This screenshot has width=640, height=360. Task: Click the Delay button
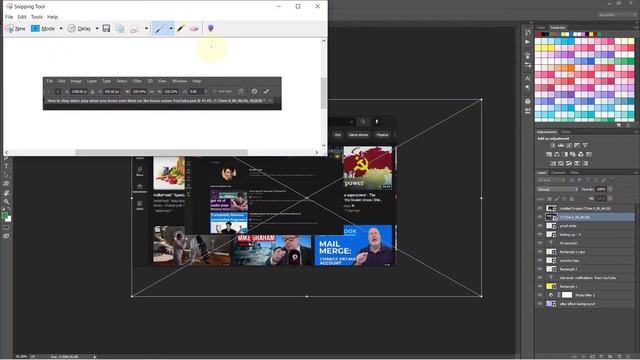click(80, 28)
